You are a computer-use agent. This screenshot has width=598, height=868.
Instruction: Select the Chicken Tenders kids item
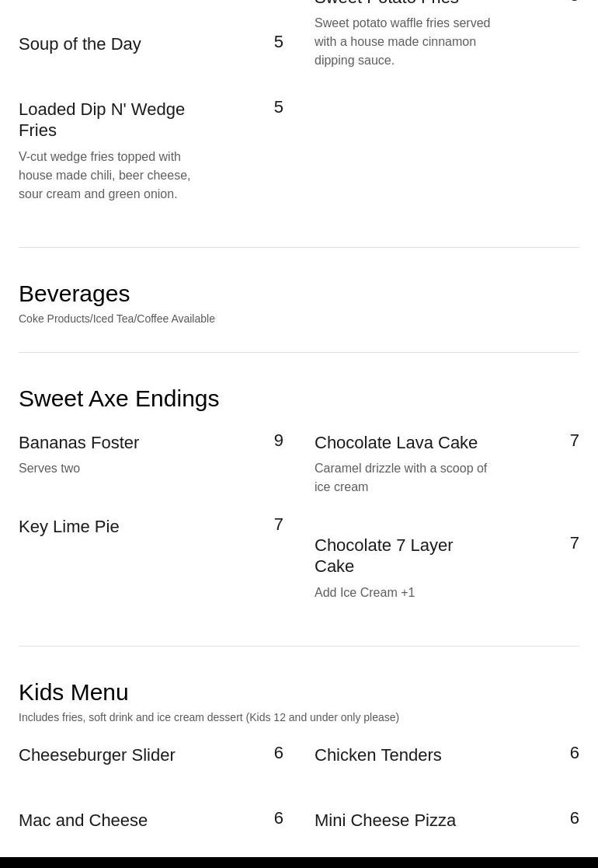click(378, 755)
